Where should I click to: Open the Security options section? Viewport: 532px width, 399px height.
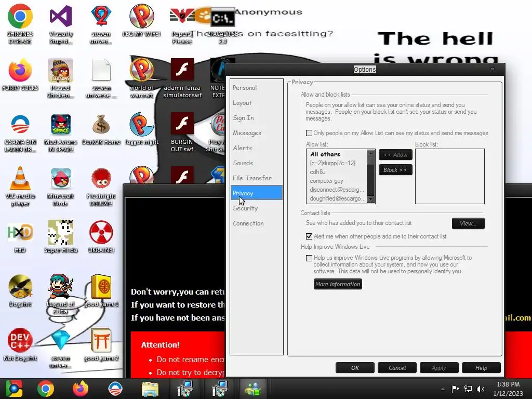tap(256, 208)
